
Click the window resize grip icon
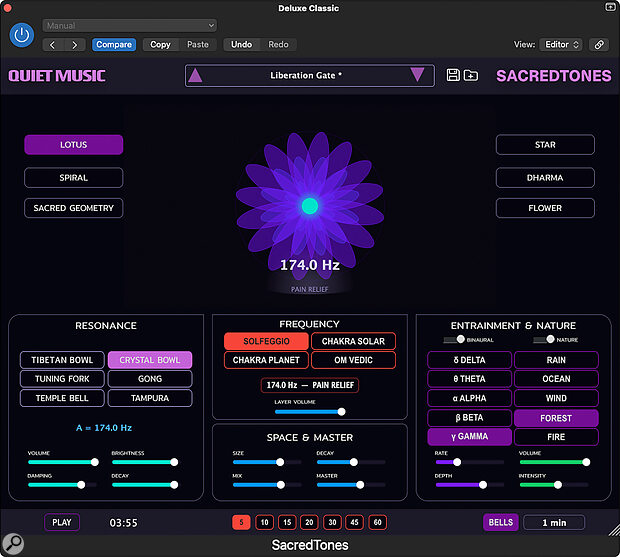coord(614,530)
